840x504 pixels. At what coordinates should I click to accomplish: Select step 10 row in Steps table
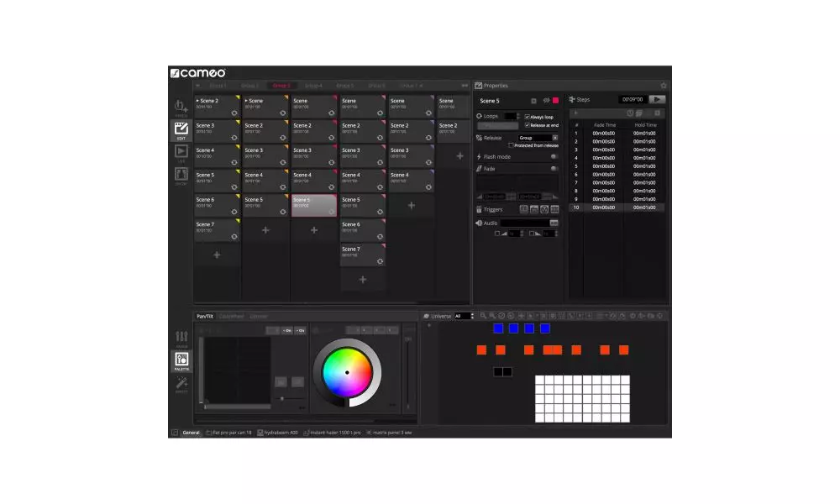click(617, 207)
